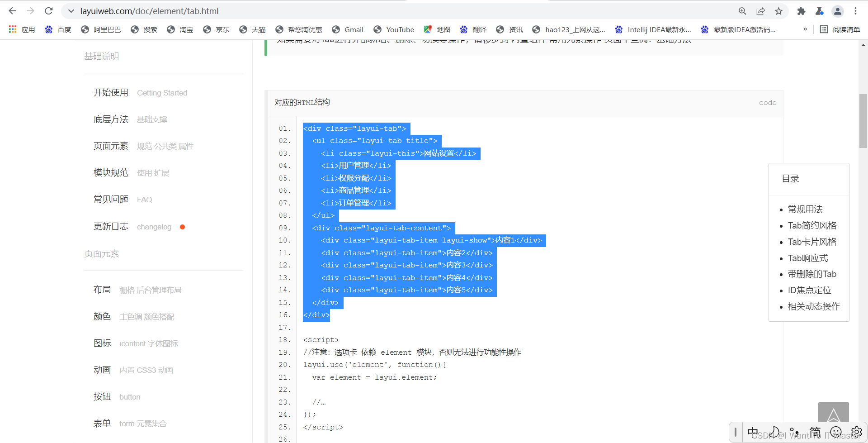
Task: Open the 天猫 bookmark
Action: click(252, 29)
